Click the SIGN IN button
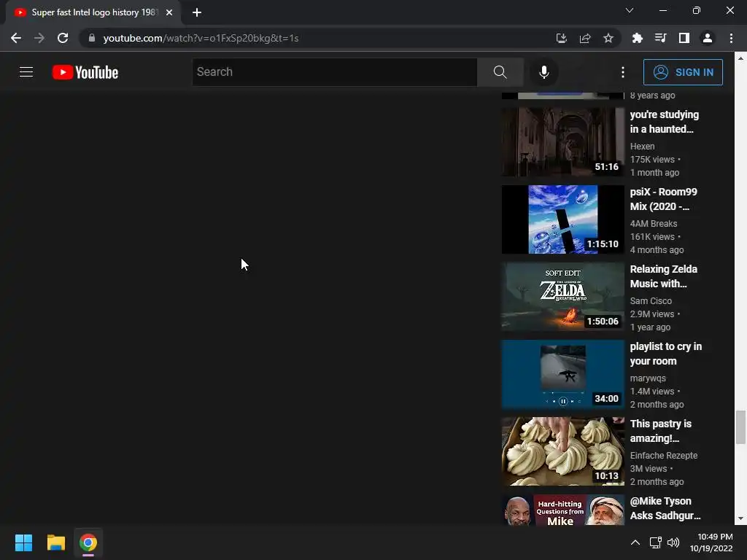 (683, 72)
